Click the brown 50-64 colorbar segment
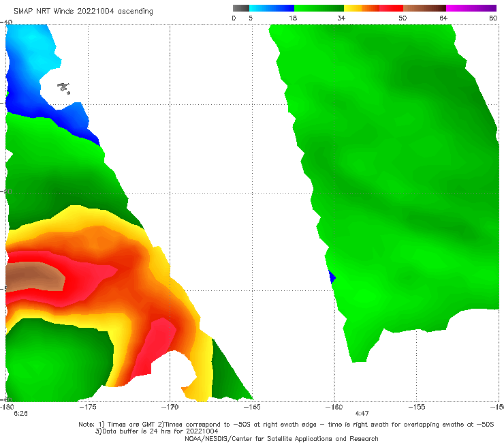The width and height of the screenshot is (504, 443). pyautogui.click(x=424, y=8)
